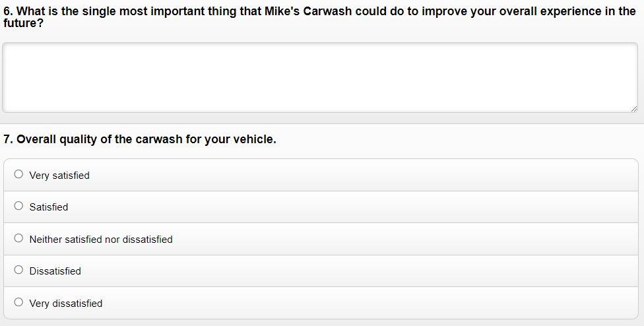
Task: Click the "Very dissatisfied" label text
Action: coord(66,304)
